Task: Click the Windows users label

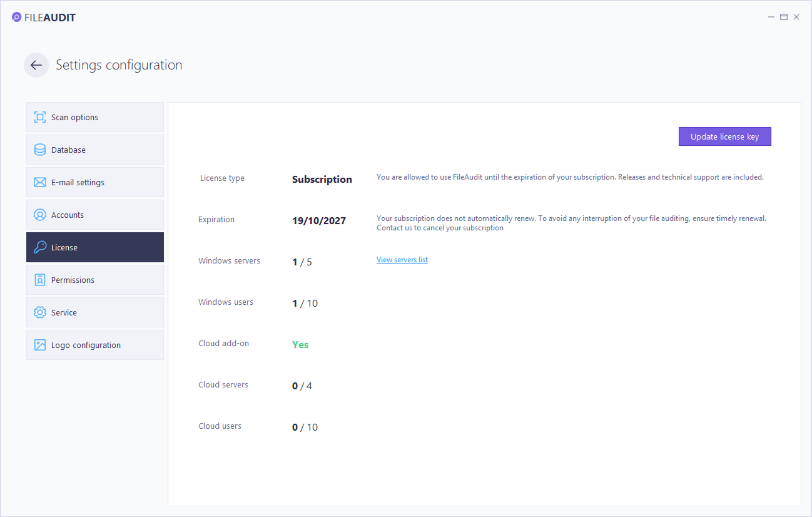Action: tap(226, 302)
